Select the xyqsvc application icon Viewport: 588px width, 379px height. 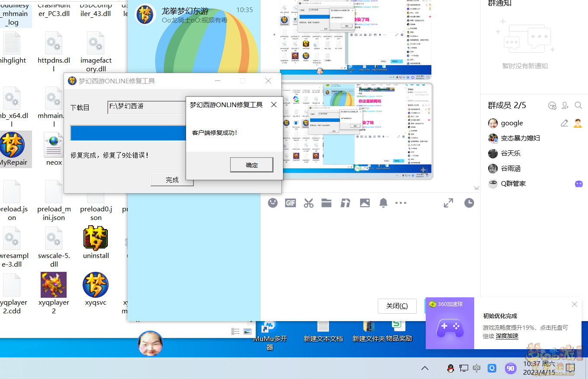96,289
